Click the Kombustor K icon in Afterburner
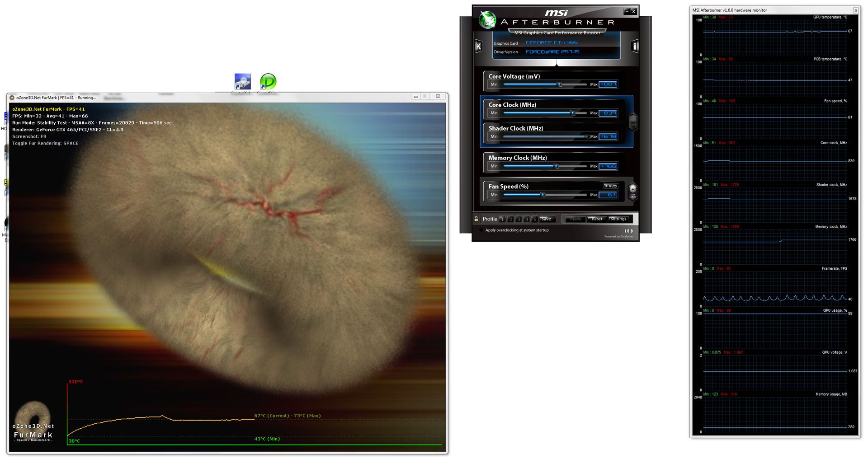This screenshot has width=868, height=468. click(478, 46)
